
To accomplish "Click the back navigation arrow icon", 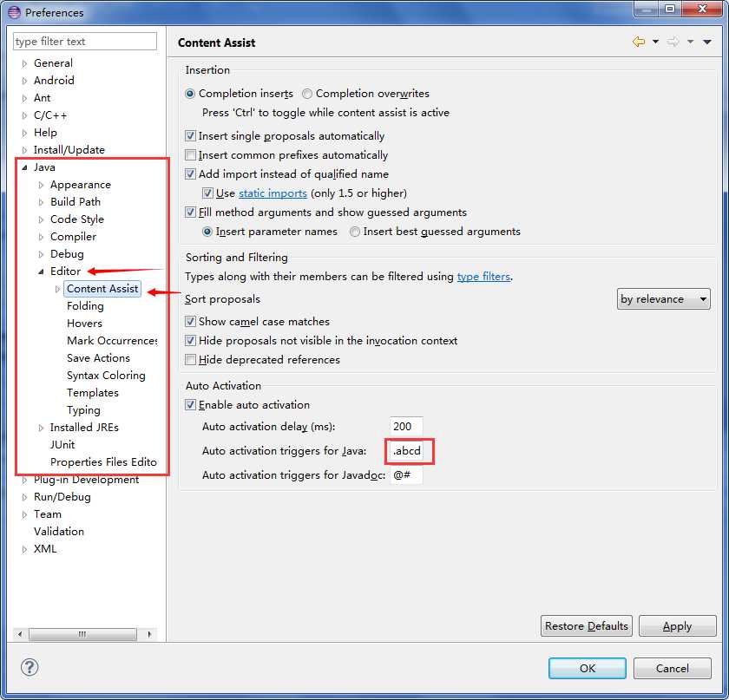I will pos(639,42).
